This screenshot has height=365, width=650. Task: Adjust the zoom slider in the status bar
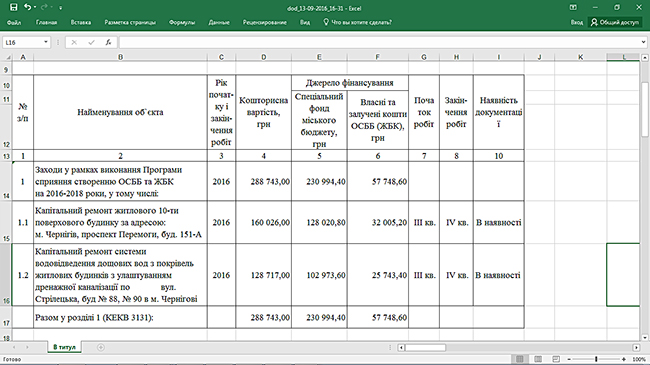[596, 359]
